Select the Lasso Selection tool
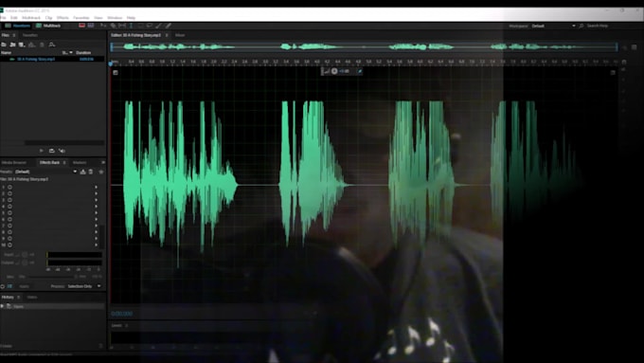This screenshot has width=644, height=363. click(150, 26)
